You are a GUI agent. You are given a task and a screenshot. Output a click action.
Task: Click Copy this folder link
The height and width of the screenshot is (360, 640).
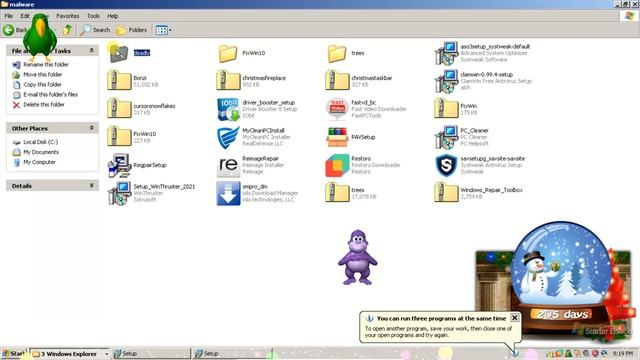point(42,84)
